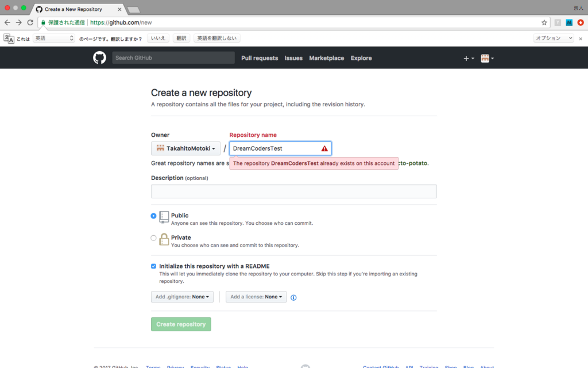Click the browser address bar URL
The width and height of the screenshot is (588, 368).
click(121, 22)
